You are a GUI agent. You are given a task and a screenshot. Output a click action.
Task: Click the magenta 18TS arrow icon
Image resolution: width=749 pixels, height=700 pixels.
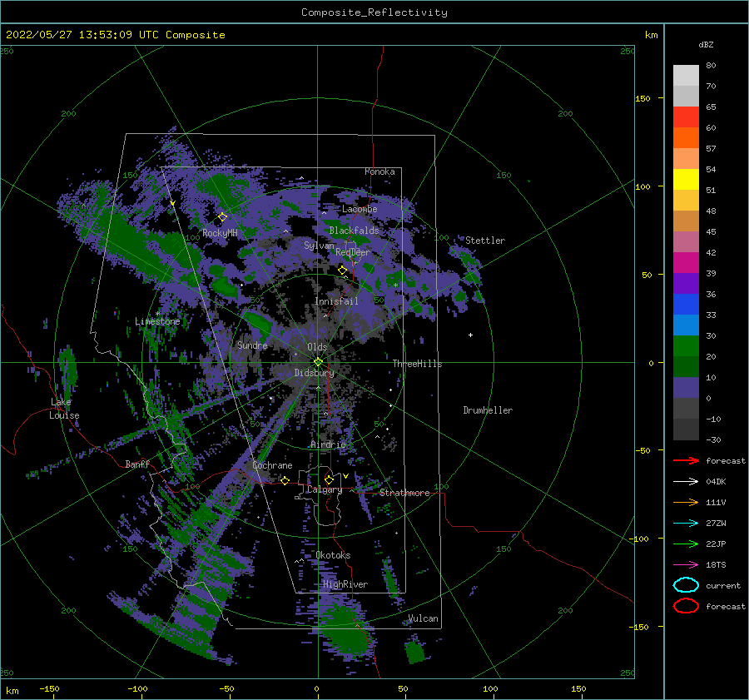click(x=686, y=565)
